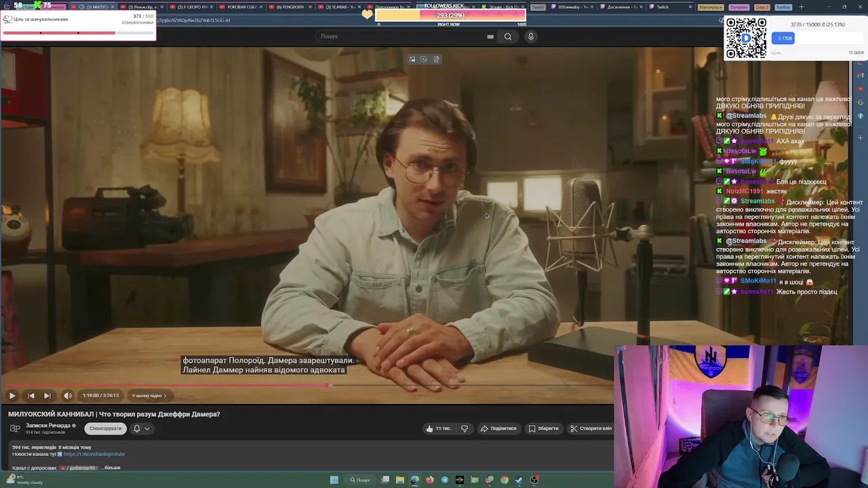868x488 pixels.
Task: Go to the previous video button
Action: (x=31, y=396)
